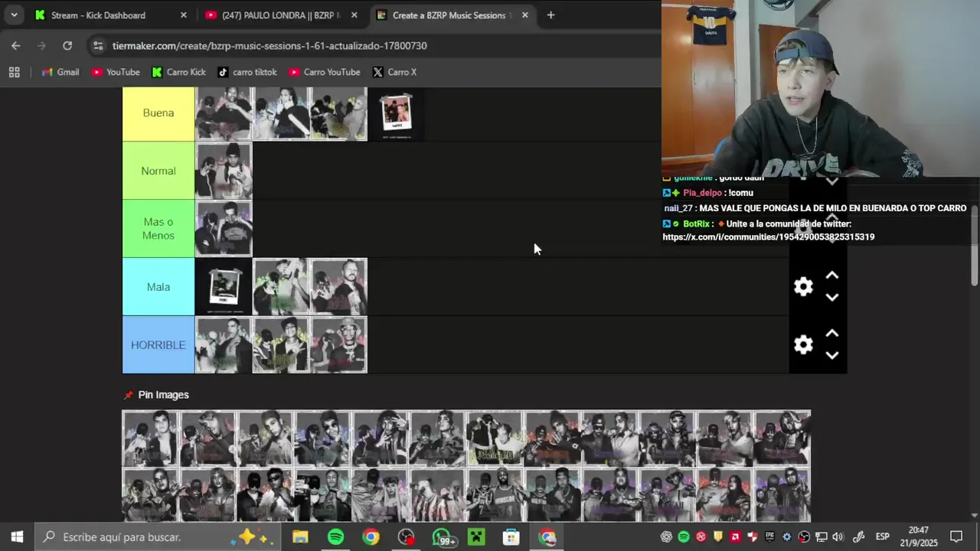
Task: Select the first image in HORRIBLE tier
Action: (x=224, y=345)
